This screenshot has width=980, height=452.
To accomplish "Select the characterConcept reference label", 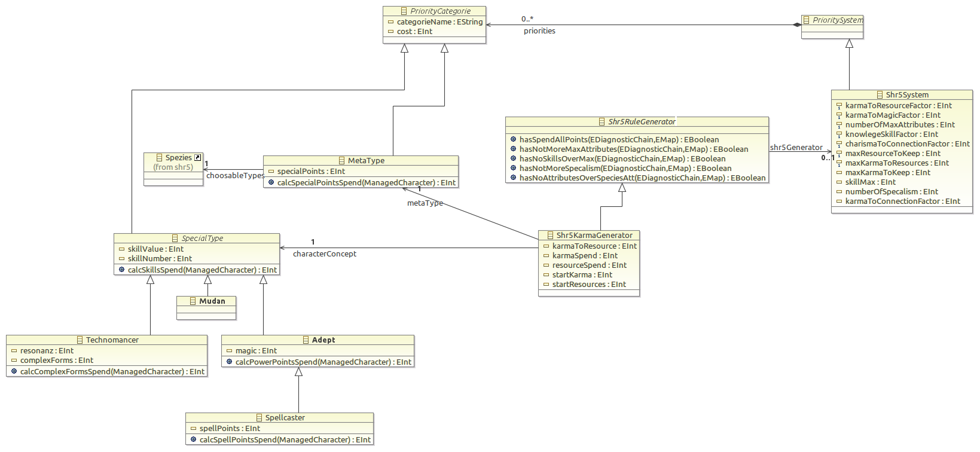I will pyautogui.click(x=325, y=254).
